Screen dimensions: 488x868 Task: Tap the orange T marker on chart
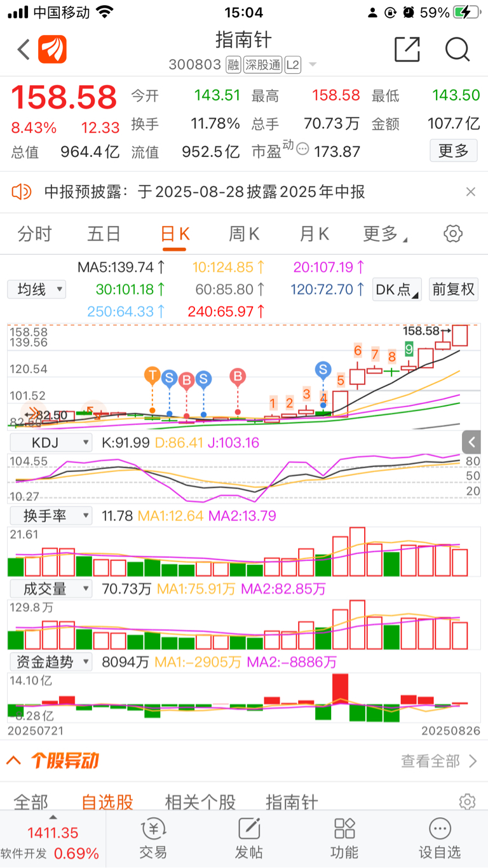(x=152, y=375)
